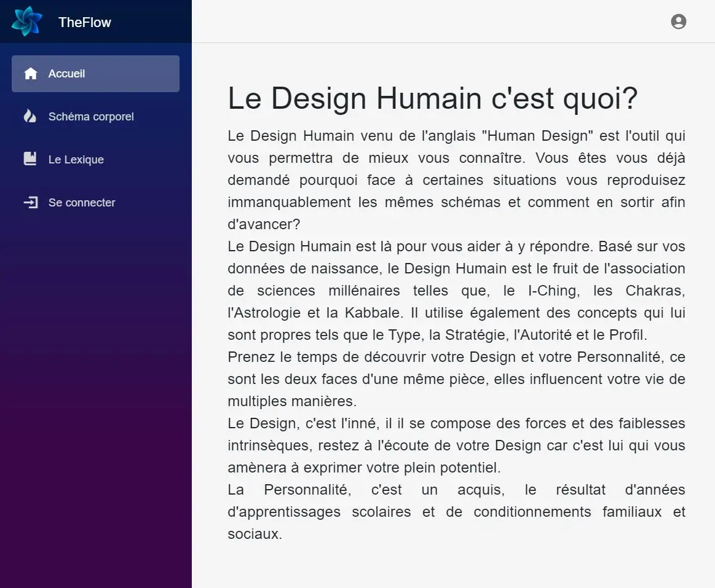Open the user account avatar icon
The width and height of the screenshot is (715, 588).
pos(678,22)
